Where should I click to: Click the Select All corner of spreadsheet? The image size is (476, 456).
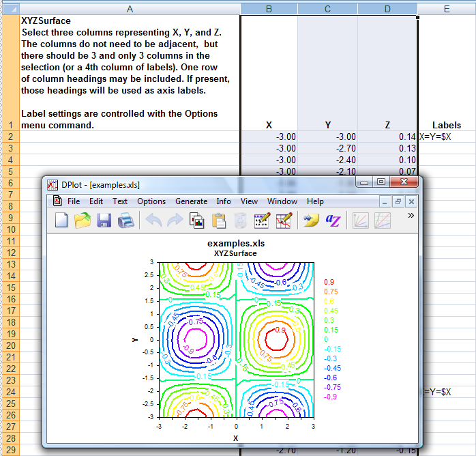pyautogui.click(x=11, y=9)
